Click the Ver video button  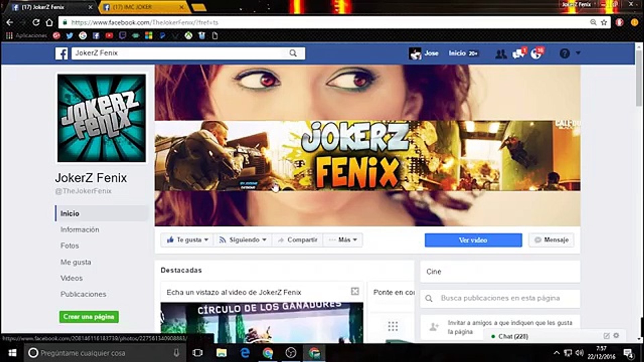pyautogui.click(x=473, y=240)
